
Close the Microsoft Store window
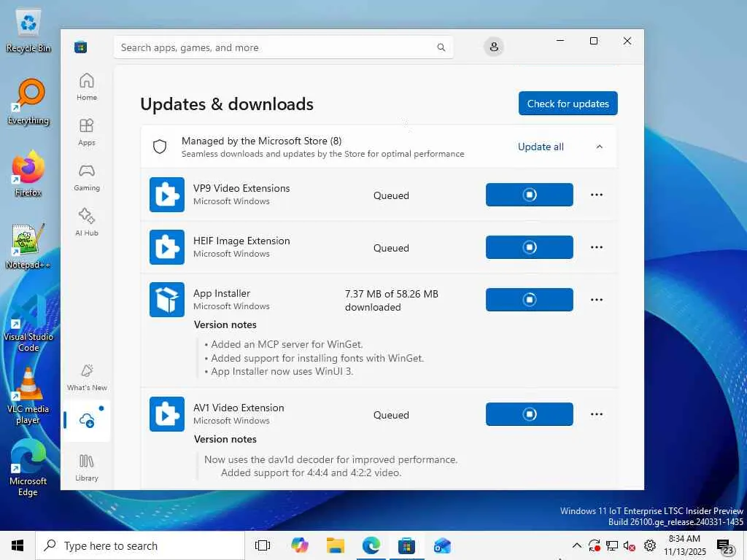[627, 41]
